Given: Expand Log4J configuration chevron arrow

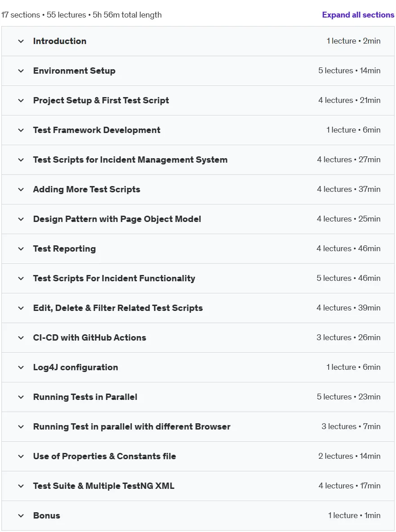Looking at the screenshot, I should [21, 368].
